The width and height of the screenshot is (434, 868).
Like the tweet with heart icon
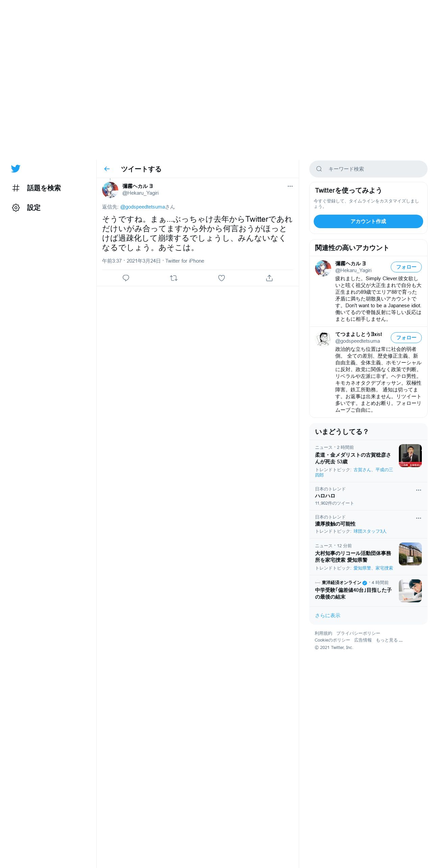tap(221, 278)
